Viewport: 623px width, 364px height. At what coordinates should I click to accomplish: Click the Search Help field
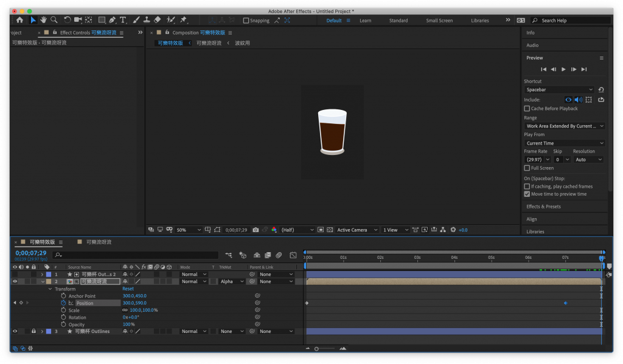pyautogui.click(x=572, y=21)
